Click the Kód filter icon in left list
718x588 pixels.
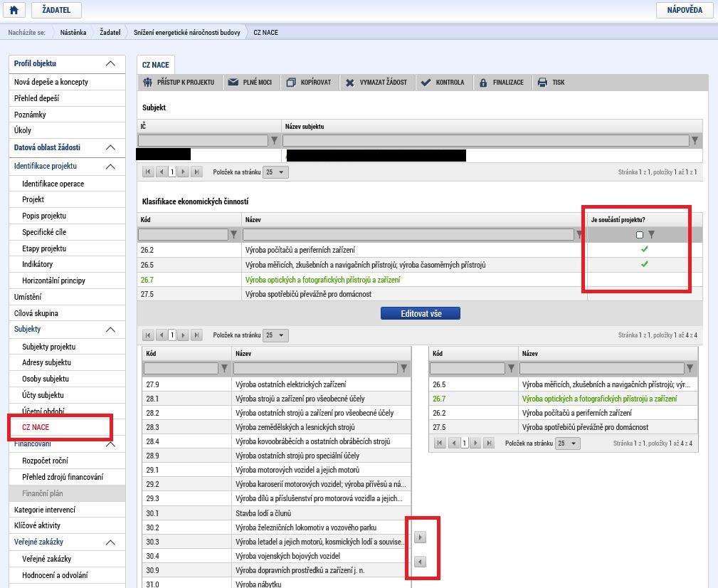pyautogui.click(x=224, y=368)
